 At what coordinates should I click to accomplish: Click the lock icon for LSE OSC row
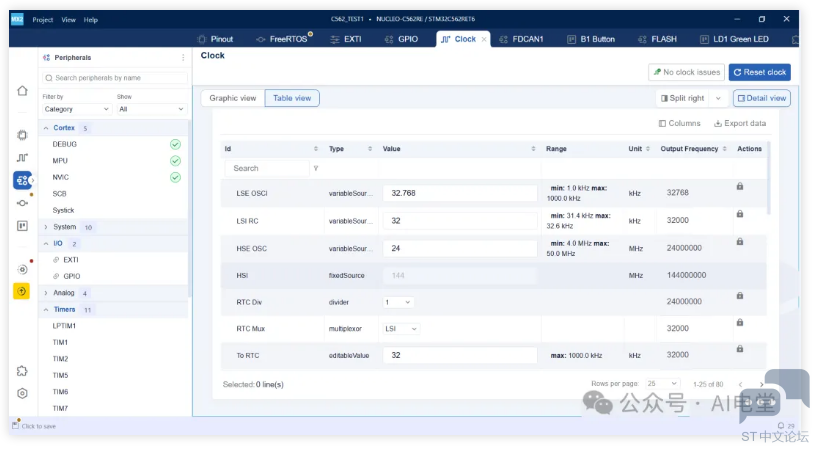point(739,186)
